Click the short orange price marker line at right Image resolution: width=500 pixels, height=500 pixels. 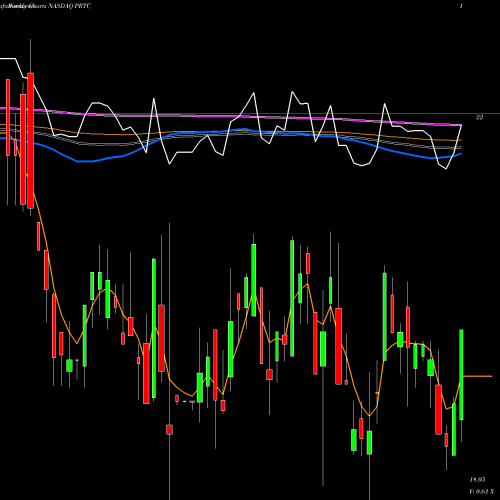pyautogui.click(x=478, y=376)
